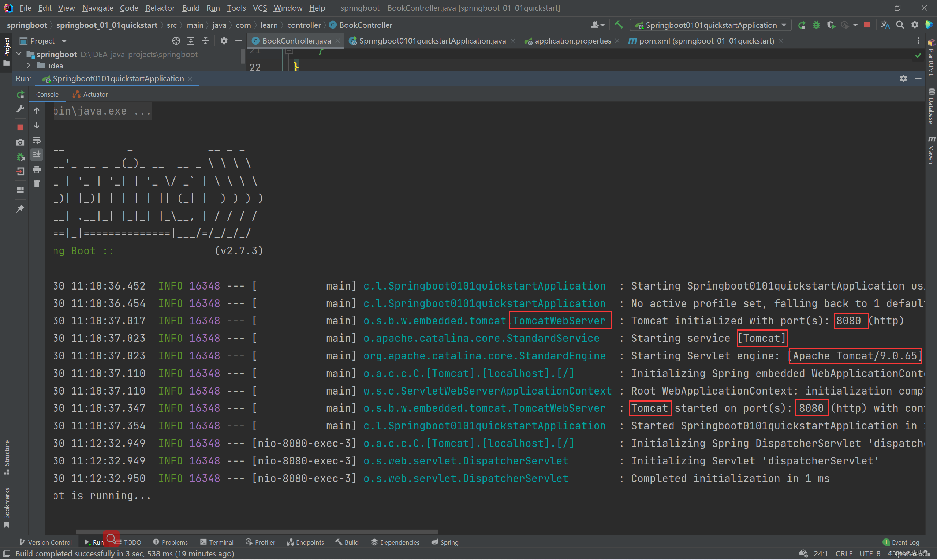Click the Rerun application icon in Run panel
The width and height of the screenshot is (937, 560).
click(x=20, y=94)
